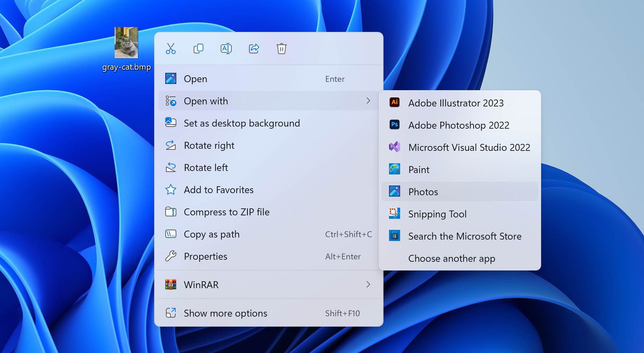Viewport: 644px width, 353px height.
Task: Click the Paint palette icon
Action: pyautogui.click(x=395, y=169)
